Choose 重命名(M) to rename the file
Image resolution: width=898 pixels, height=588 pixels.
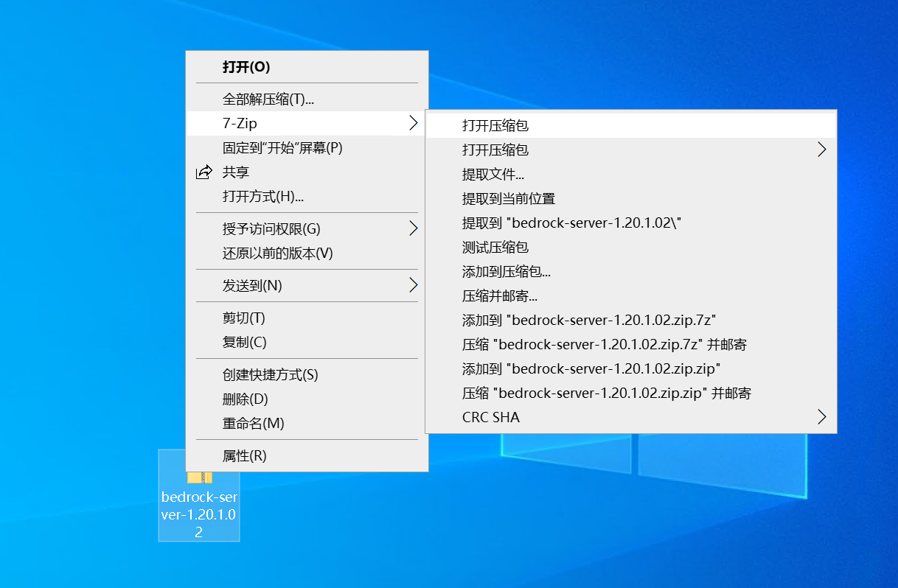pyautogui.click(x=253, y=424)
